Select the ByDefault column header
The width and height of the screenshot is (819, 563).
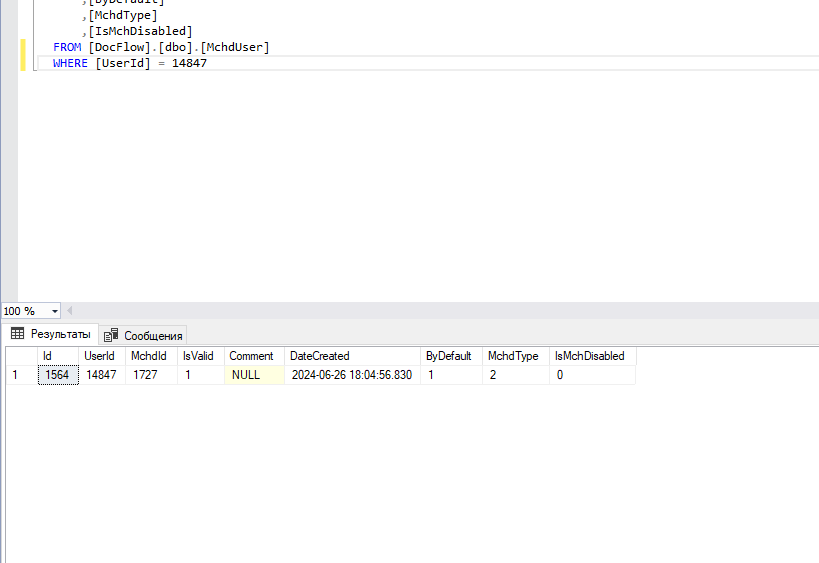[x=451, y=356]
